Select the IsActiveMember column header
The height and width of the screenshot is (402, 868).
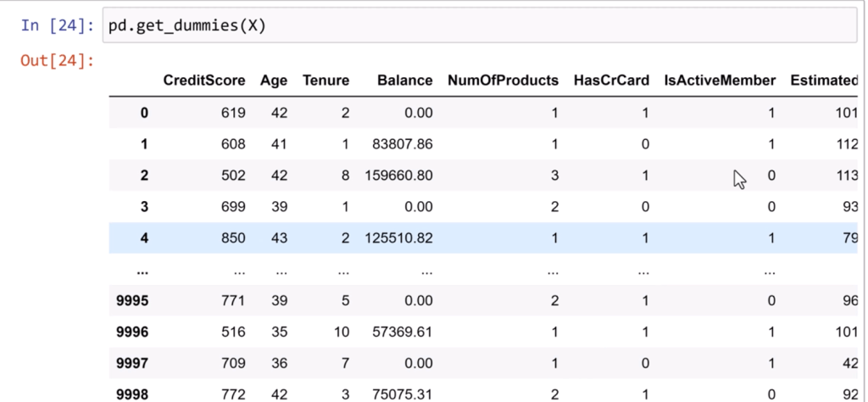(720, 81)
